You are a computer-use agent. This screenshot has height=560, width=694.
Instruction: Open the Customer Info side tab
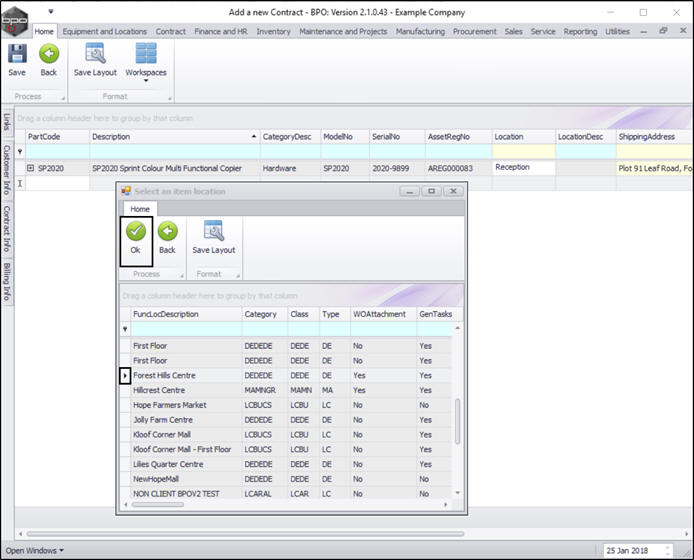[7, 170]
